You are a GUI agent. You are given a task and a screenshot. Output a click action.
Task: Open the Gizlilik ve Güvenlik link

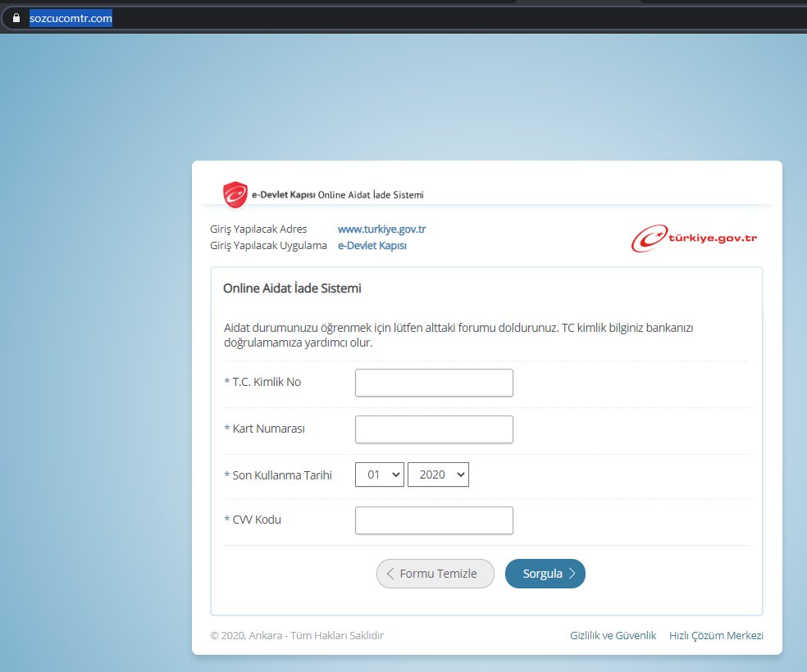613,635
